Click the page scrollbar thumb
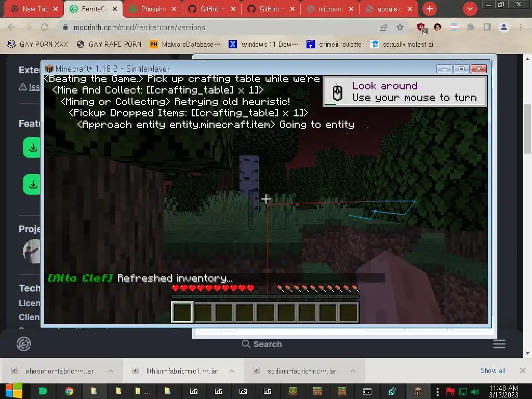This screenshot has height=399, width=532. [x=528, y=129]
